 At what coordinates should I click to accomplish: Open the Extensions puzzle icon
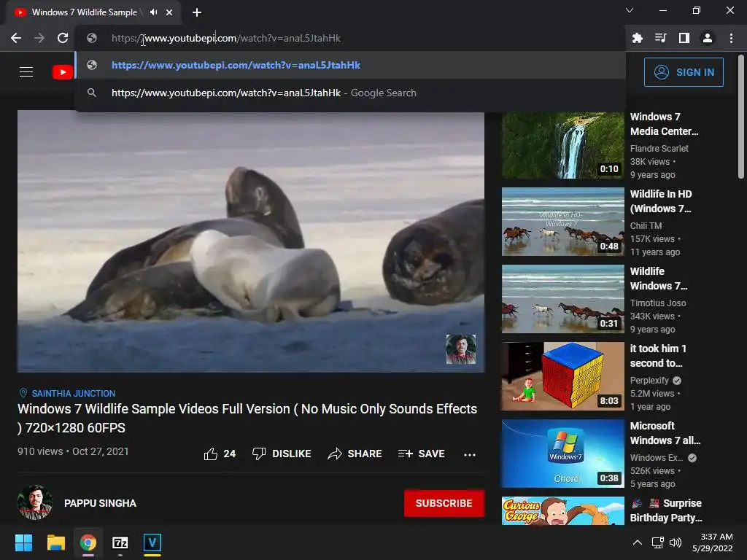coord(637,38)
